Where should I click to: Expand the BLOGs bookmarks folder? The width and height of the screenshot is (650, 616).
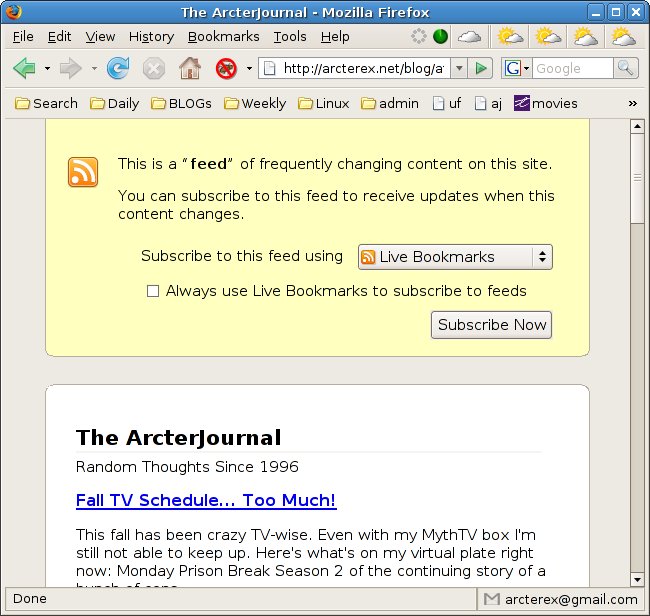(x=181, y=103)
